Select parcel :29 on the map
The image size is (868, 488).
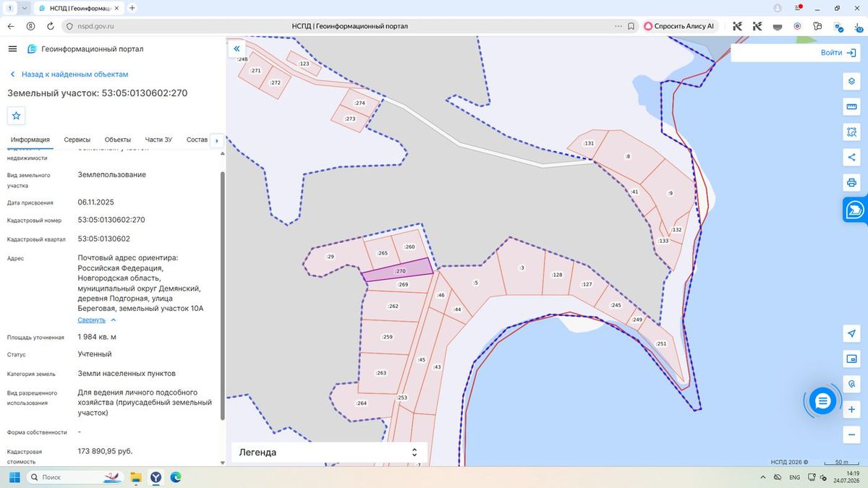coord(329,257)
